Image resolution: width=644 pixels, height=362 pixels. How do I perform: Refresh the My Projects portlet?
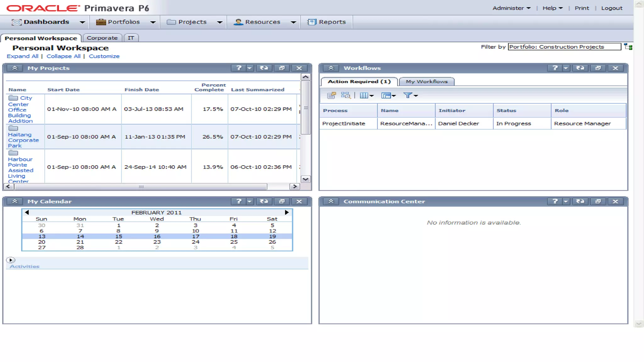tap(264, 68)
